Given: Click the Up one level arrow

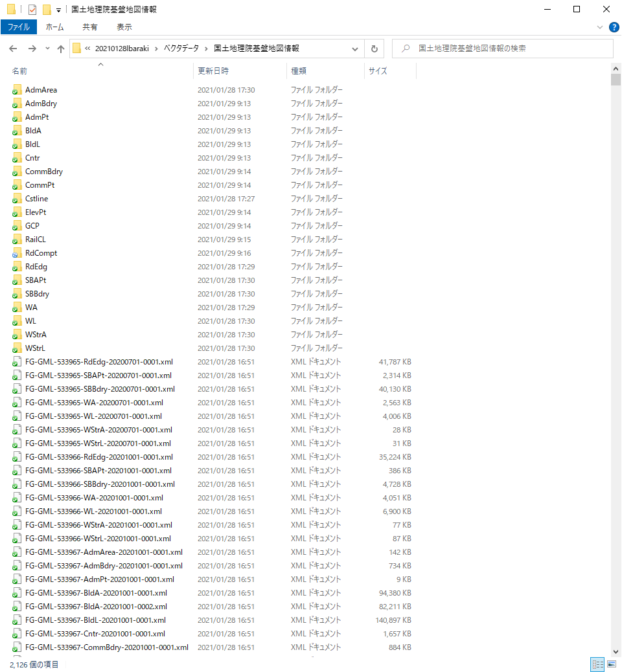Looking at the screenshot, I should [61, 49].
